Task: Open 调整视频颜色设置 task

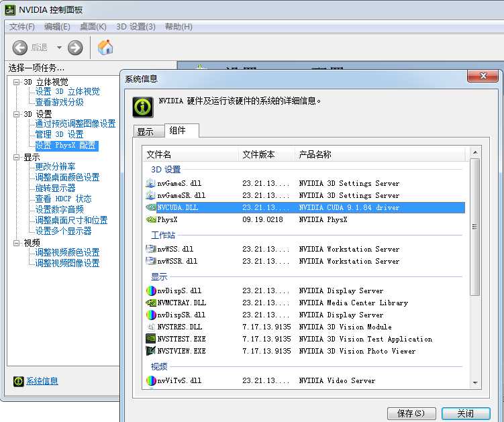Action: pyautogui.click(x=68, y=252)
